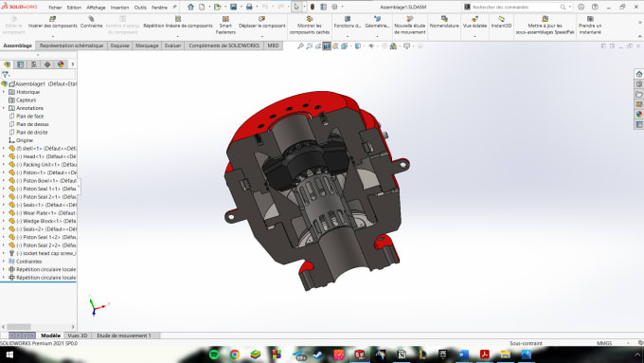Open SOLIDWORKS resources home task pane

pyautogui.click(x=639, y=74)
